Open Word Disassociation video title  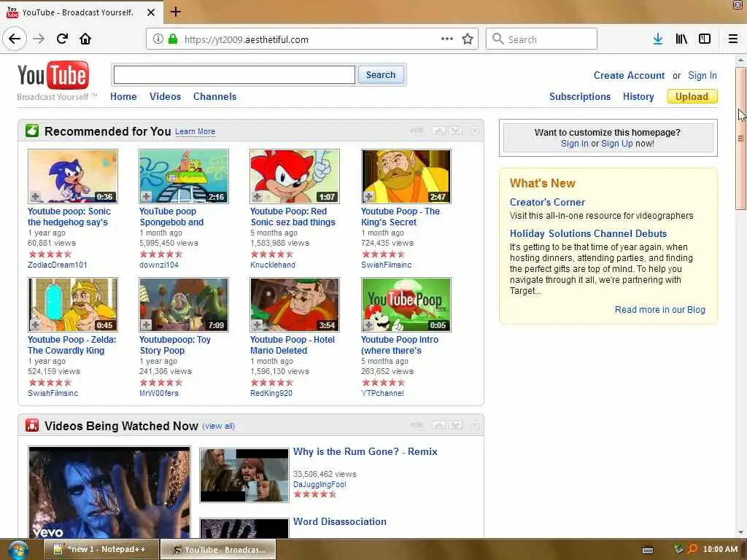(x=340, y=522)
